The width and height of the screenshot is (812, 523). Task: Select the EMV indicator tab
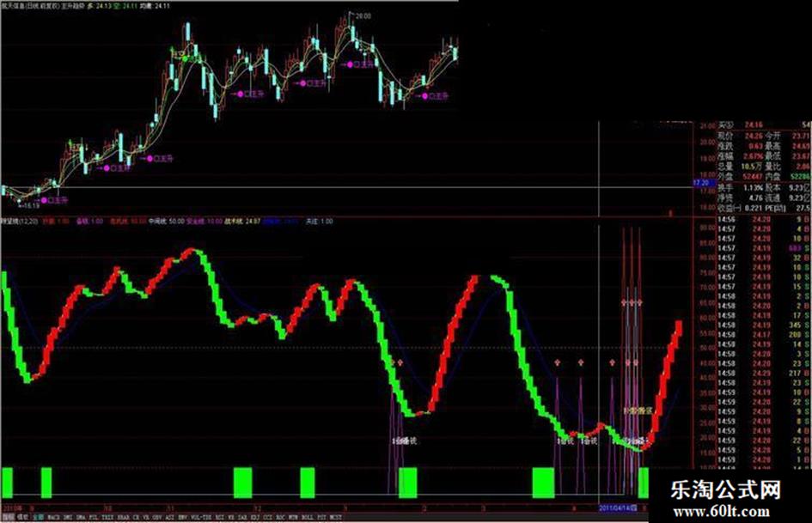[183, 517]
